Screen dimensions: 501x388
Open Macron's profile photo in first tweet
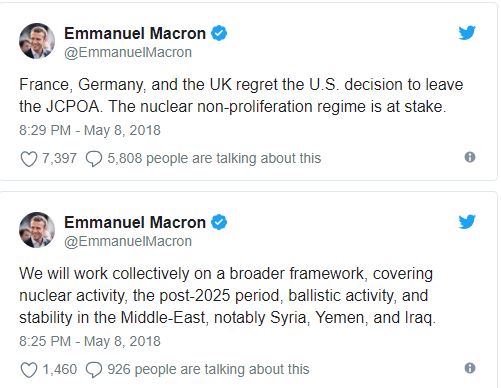[x=37, y=41]
